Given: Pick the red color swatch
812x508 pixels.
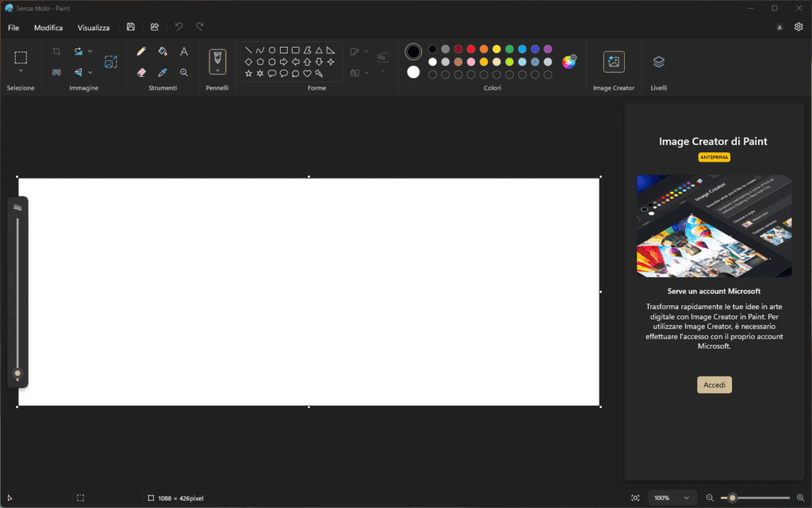Looking at the screenshot, I should pyautogui.click(x=471, y=49).
